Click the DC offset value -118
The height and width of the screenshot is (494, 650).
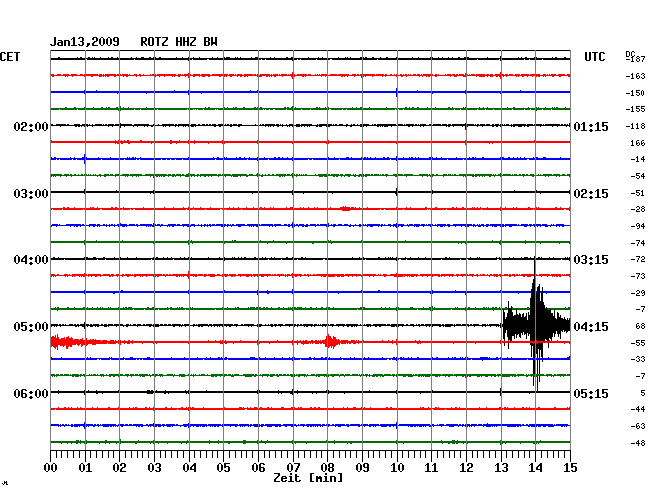coord(635,126)
